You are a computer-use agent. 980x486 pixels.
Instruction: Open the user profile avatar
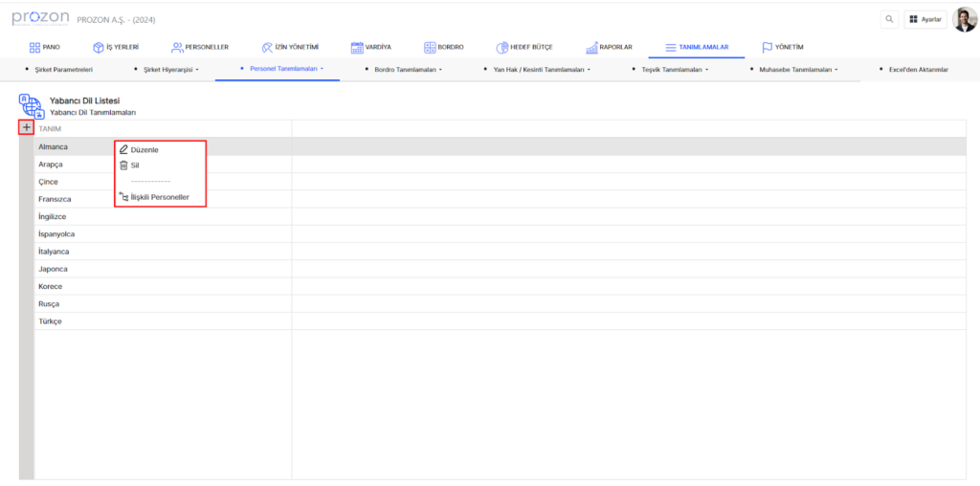[965, 19]
